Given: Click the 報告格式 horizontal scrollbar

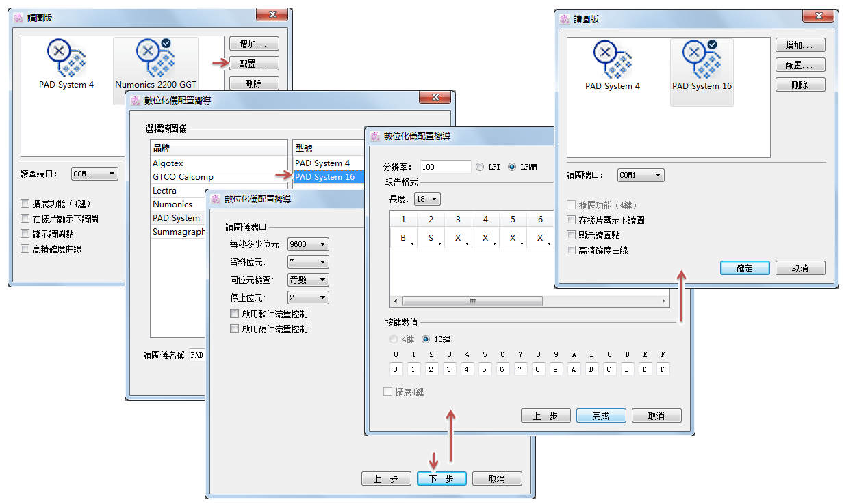Looking at the screenshot, I should point(472,302).
